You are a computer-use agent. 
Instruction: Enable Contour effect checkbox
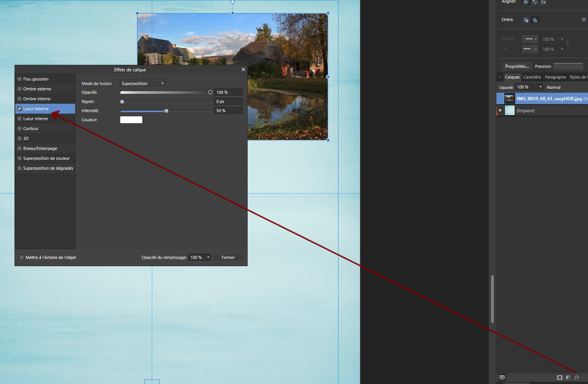19,129
